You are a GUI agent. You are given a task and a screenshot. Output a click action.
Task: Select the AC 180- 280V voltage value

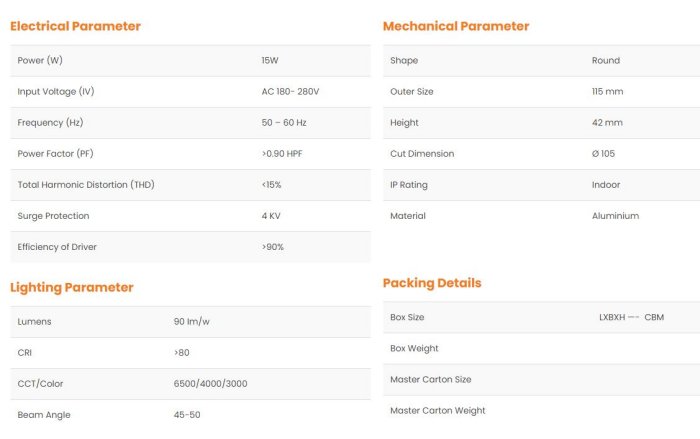[x=290, y=92]
